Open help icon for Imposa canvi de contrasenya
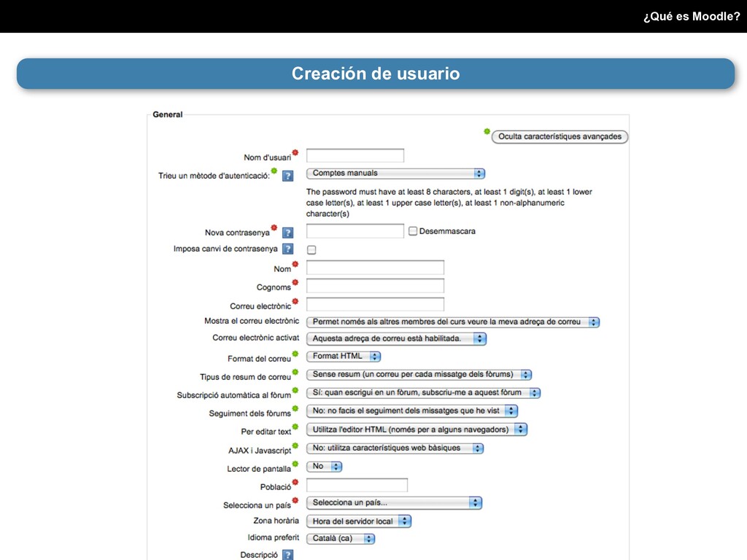 287,249
